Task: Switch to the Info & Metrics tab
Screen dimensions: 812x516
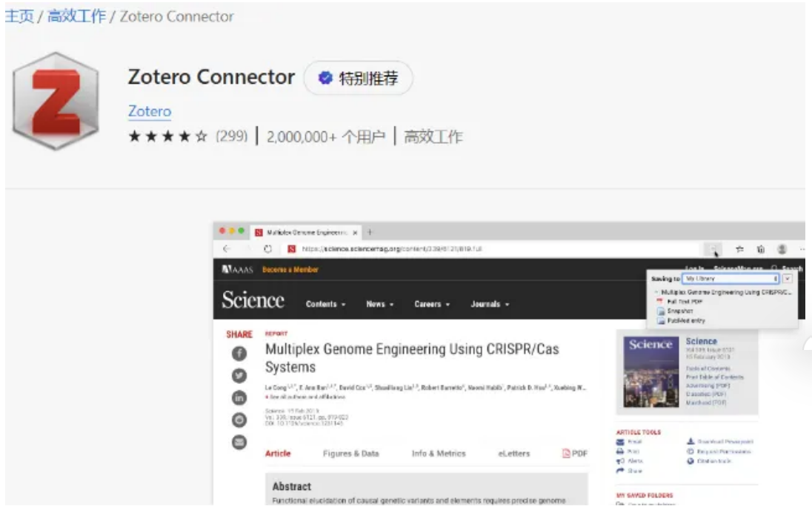Action: [439, 453]
